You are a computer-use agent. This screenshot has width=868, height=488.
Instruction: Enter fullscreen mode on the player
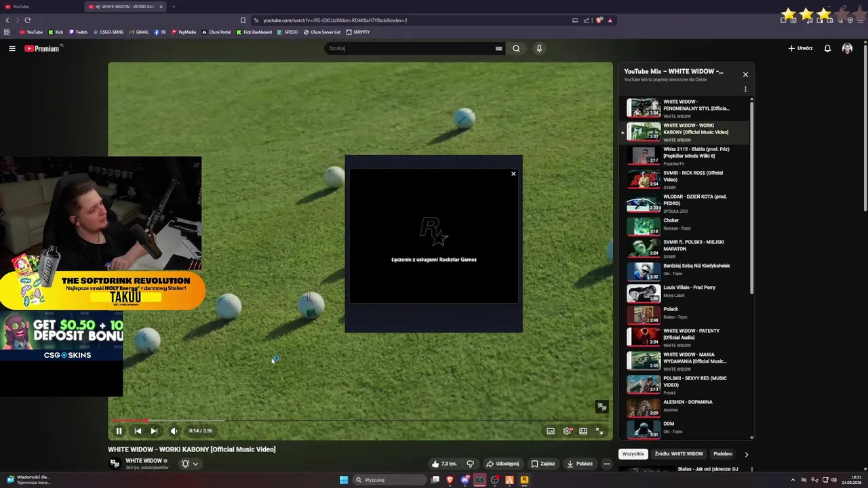(599, 431)
